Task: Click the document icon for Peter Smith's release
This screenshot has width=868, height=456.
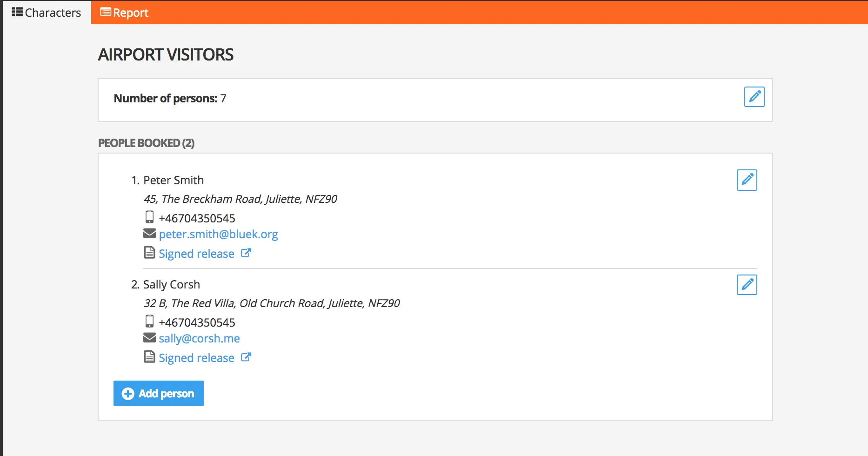Action: click(x=149, y=253)
